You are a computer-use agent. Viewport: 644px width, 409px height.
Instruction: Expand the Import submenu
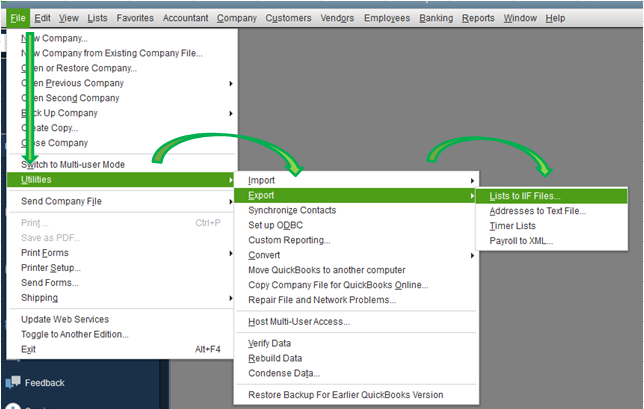click(x=356, y=180)
